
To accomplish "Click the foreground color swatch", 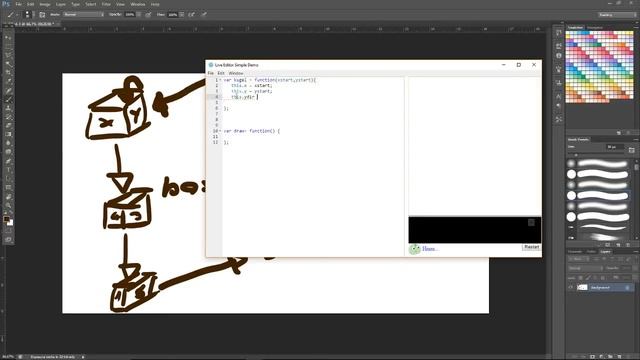I will (7, 219).
